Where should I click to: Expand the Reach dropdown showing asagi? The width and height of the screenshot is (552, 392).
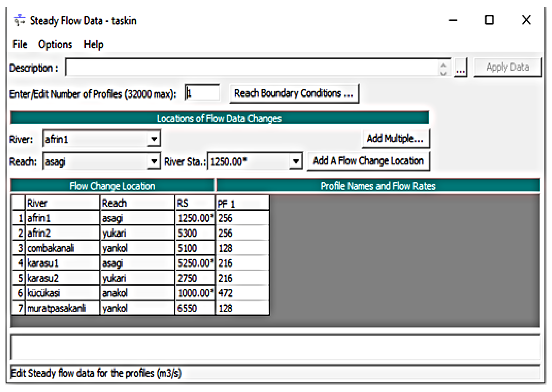(154, 161)
